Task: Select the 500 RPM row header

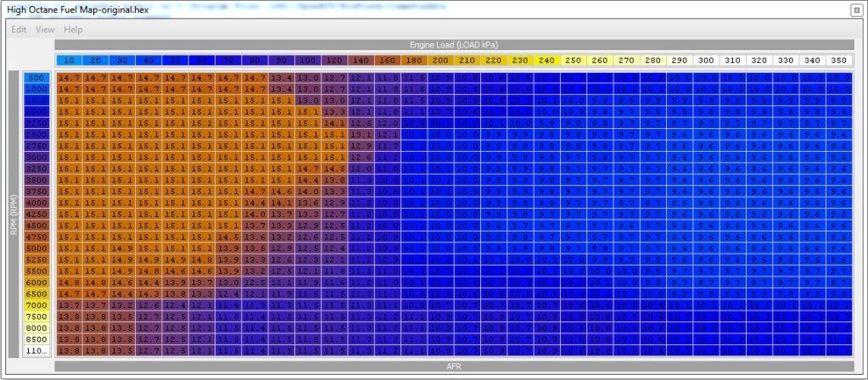Action: tap(36, 77)
